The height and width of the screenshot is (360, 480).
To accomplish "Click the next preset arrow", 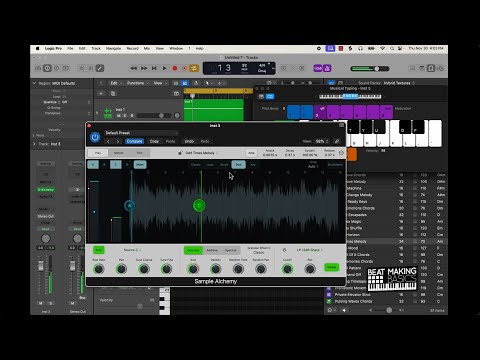I will [x=118, y=141].
